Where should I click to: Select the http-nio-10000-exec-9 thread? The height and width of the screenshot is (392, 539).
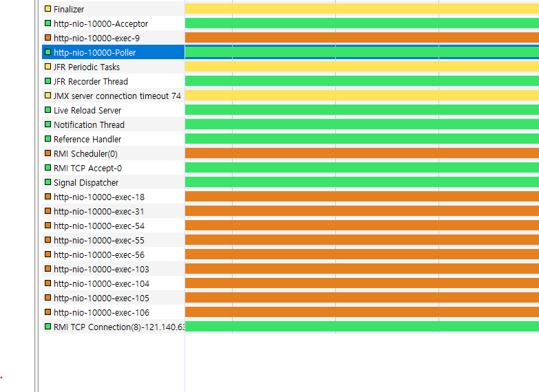coord(113,38)
